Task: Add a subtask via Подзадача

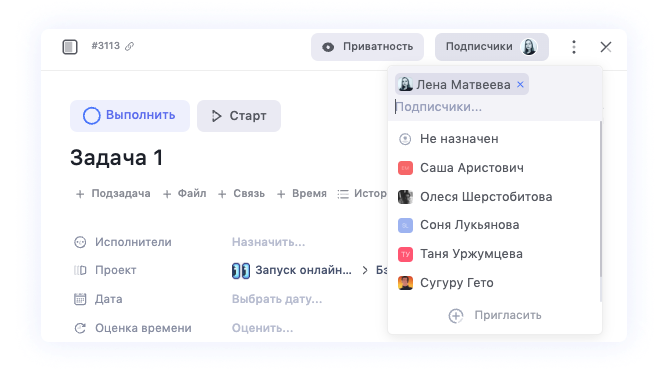Action: tap(113, 194)
